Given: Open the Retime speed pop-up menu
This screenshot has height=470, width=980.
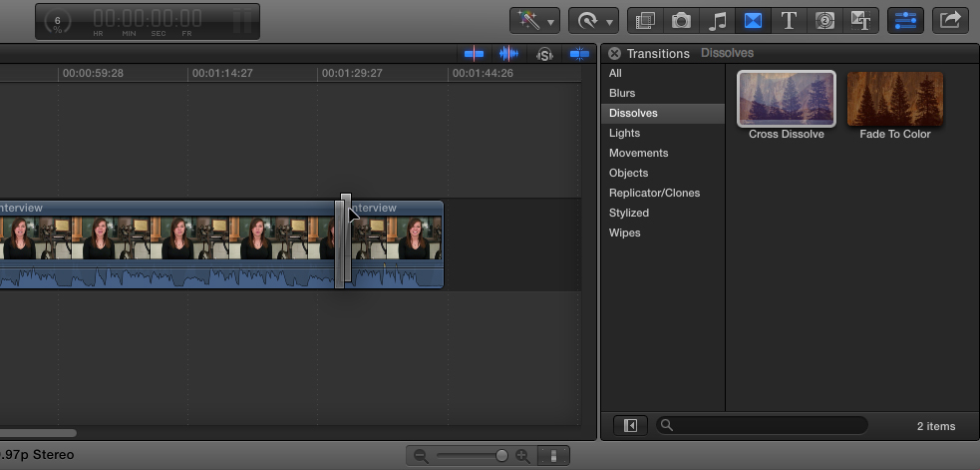Looking at the screenshot, I should pyautogui.click(x=593, y=21).
